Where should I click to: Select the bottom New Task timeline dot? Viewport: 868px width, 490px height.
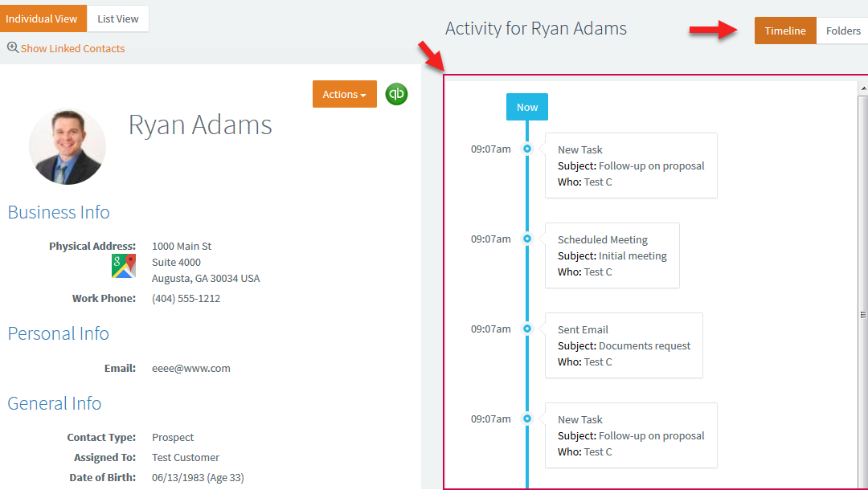526,419
